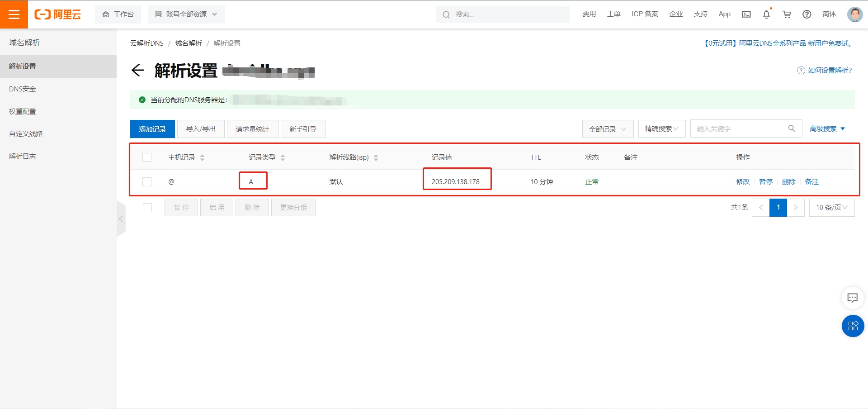Check the batch selection checkbox below the table
Screen dimensions: 868x409
[147, 207]
